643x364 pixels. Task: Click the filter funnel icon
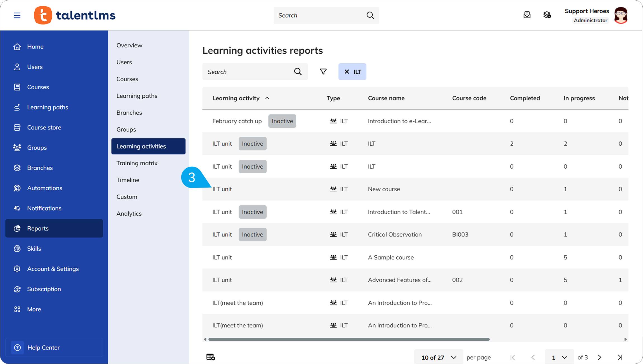point(323,72)
